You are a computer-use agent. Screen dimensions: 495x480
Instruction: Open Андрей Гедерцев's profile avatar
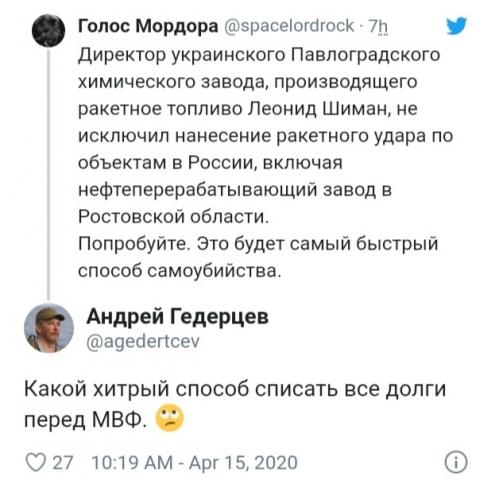click(49, 328)
